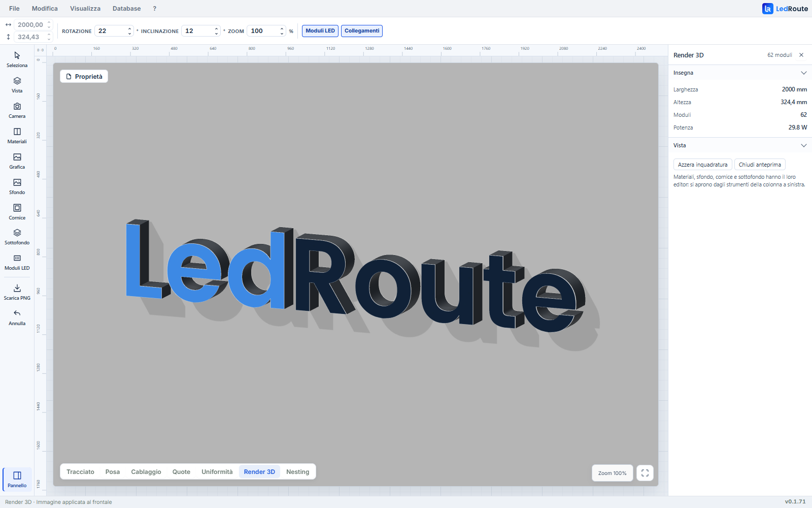Image resolution: width=812 pixels, height=508 pixels.
Task: Collapse the Insegna section
Action: (803, 73)
